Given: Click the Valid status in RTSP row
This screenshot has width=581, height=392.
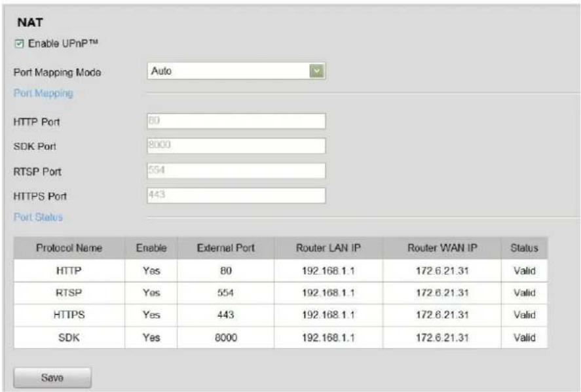Looking at the screenshot, I should 524,293.
